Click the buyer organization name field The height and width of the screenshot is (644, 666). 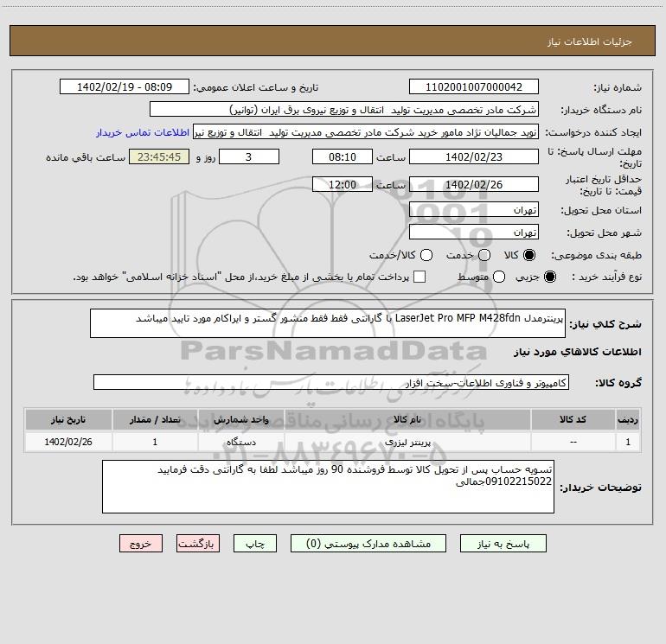point(344,110)
